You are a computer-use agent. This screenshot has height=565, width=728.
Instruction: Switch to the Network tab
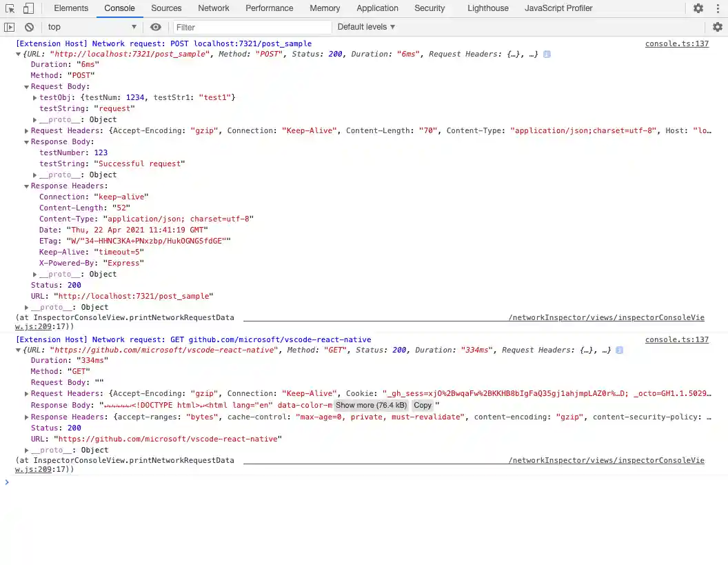pos(214,8)
